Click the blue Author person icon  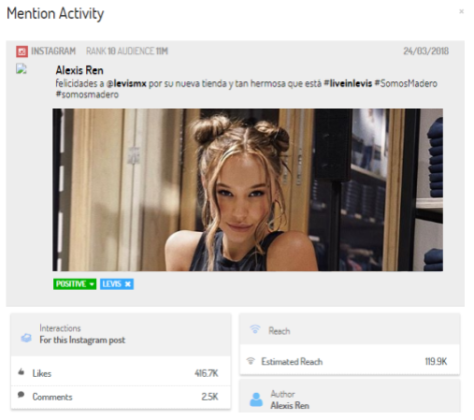256,399
